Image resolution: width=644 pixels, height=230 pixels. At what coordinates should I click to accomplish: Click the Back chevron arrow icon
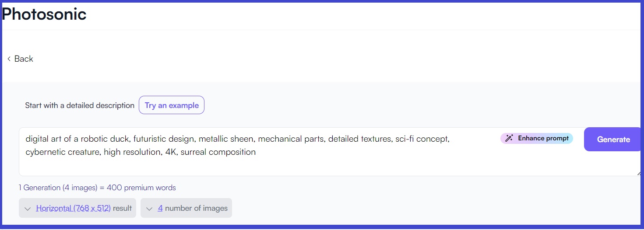[9, 59]
